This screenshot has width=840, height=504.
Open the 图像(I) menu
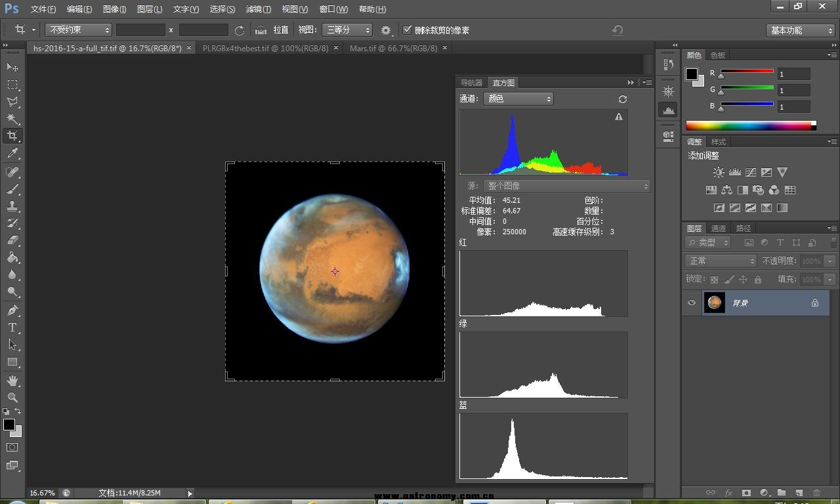coord(114,9)
